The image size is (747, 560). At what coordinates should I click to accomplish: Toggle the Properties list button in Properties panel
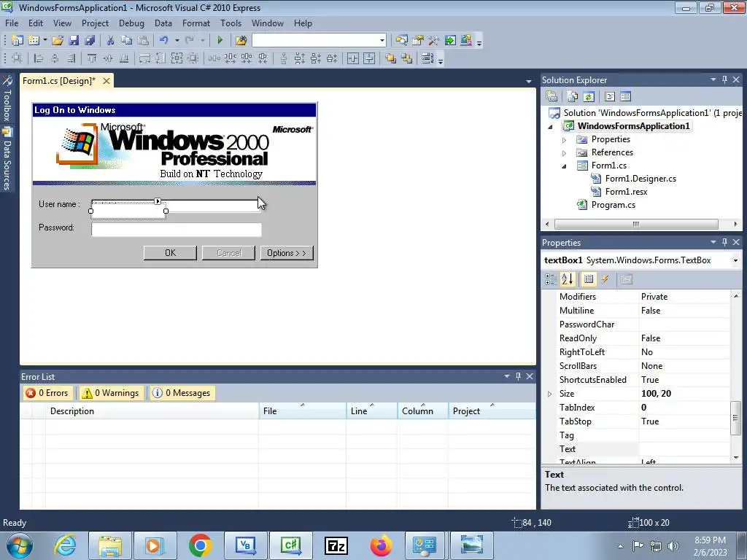589,279
